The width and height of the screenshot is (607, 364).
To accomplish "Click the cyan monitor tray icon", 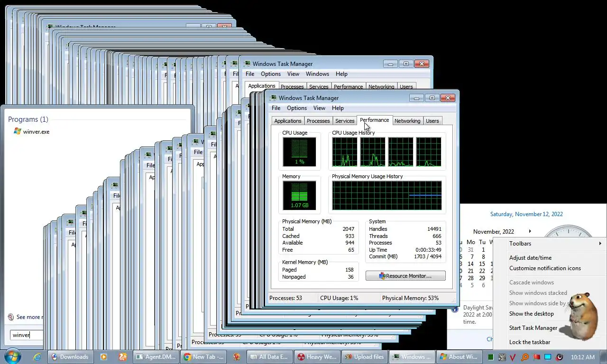I will coord(548,357).
